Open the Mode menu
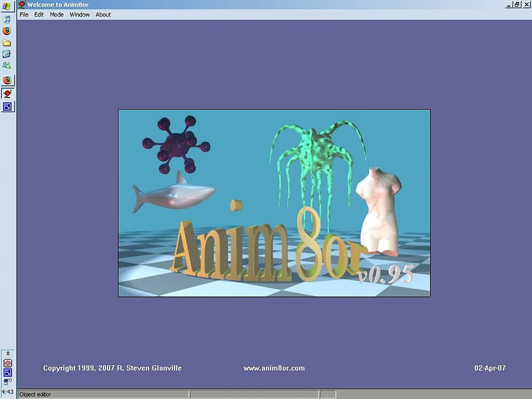Image resolution: width=532 pixels, height=399 pixels. coord(57,14)
